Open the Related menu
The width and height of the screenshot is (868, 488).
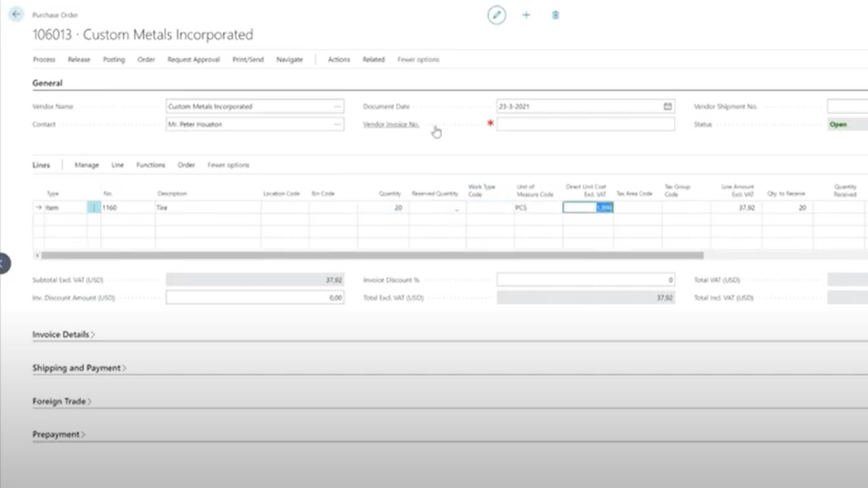(374, 60)
